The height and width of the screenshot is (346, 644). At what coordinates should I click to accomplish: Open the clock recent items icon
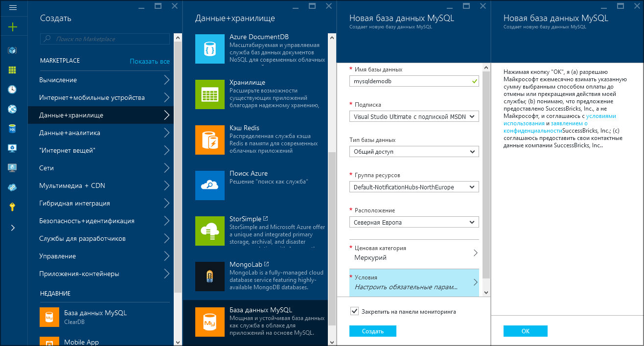click(x=13, y=89)
